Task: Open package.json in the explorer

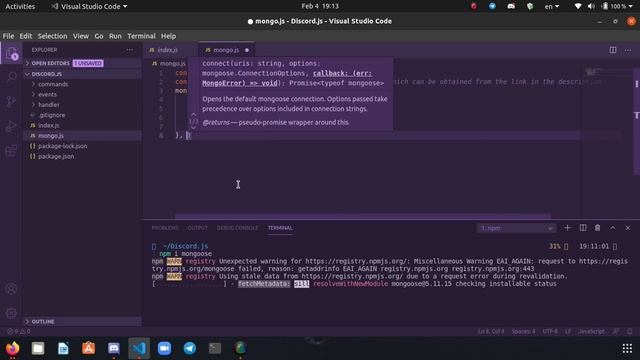Action: pyautogui.click(x=83, y=156)
